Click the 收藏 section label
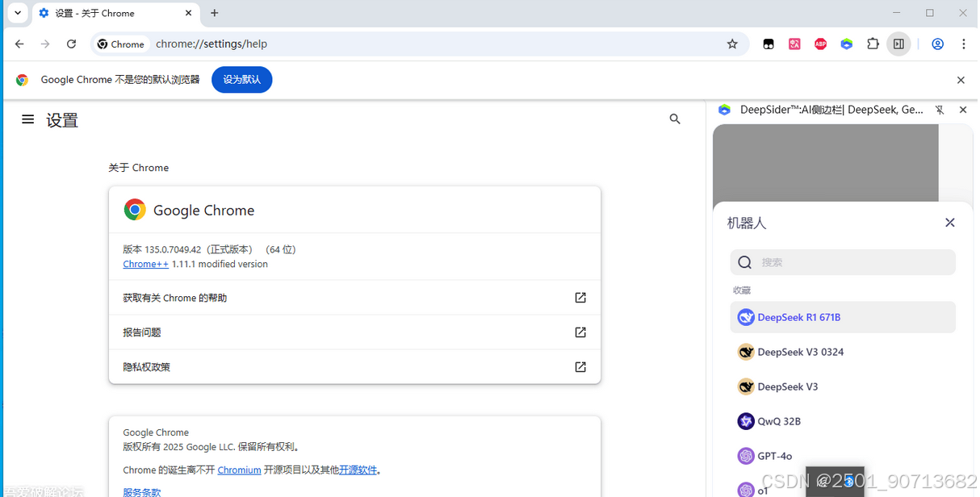Viewport: 980px width, 497px height. (742, 290)
